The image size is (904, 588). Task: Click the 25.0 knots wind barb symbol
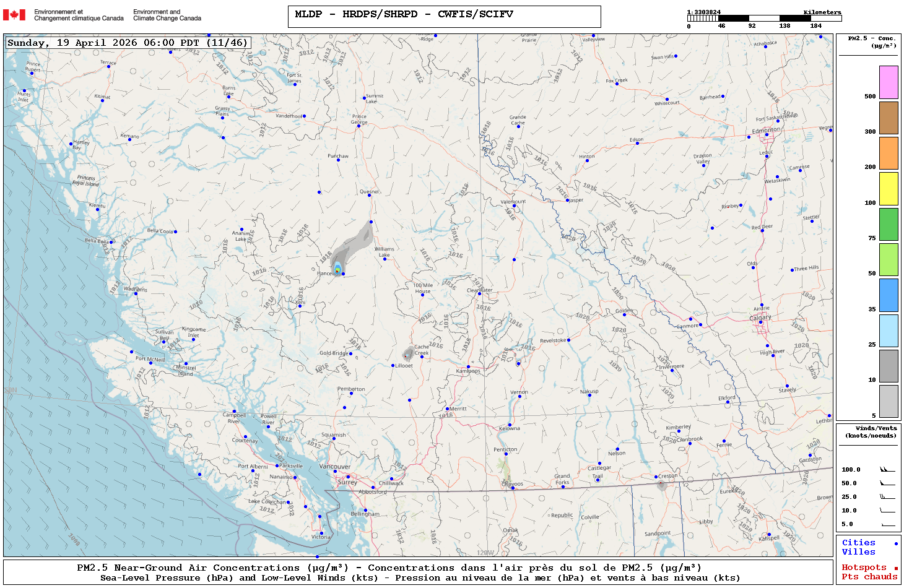point(887,497)
